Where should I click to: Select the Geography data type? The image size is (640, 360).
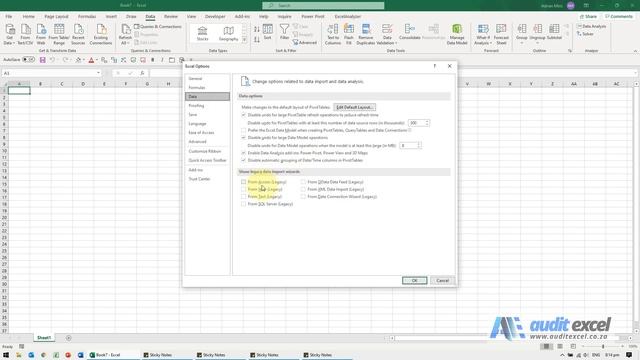click(x=228, y=33)
